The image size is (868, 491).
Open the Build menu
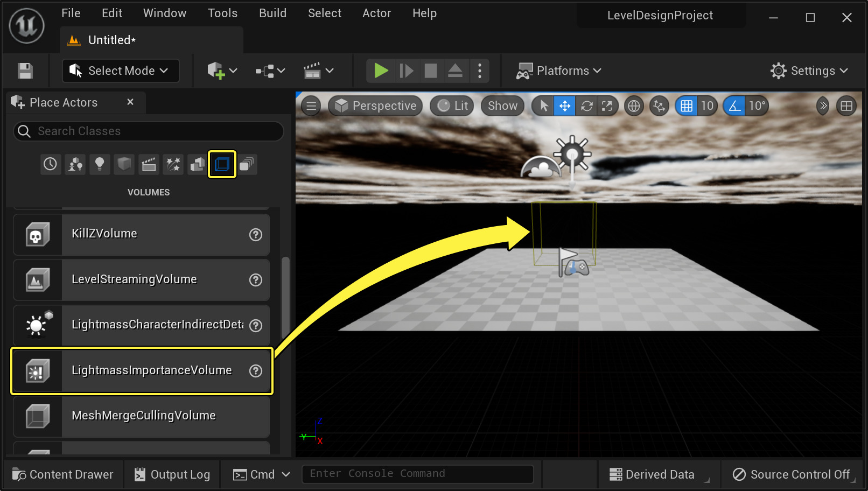(x=272, y=13)
